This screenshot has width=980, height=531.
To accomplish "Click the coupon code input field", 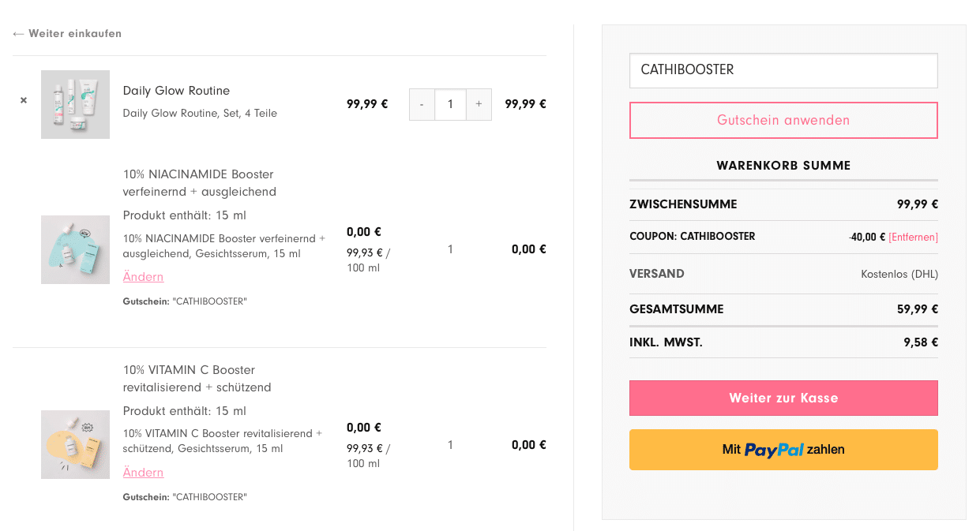I will (x=783, y=70).
